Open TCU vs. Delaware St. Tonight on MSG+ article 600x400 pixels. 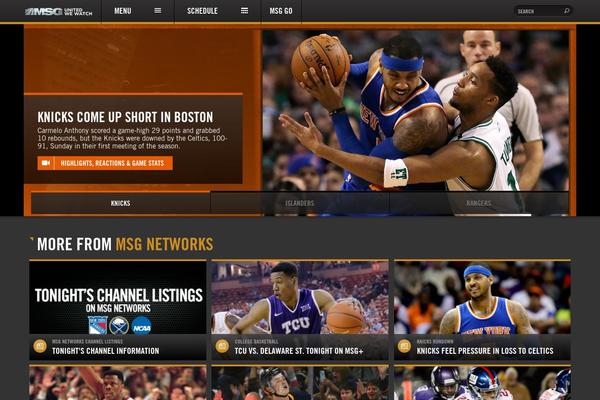click(x=299, y=351)
